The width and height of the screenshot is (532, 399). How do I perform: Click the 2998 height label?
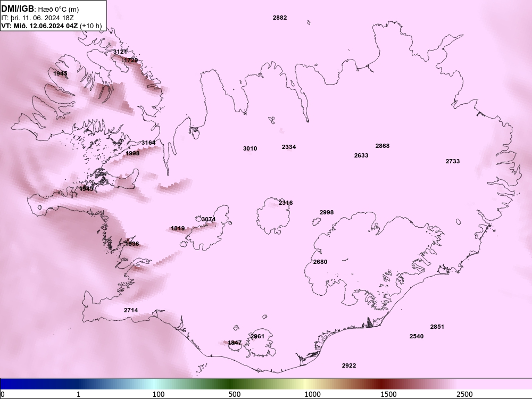327,212
